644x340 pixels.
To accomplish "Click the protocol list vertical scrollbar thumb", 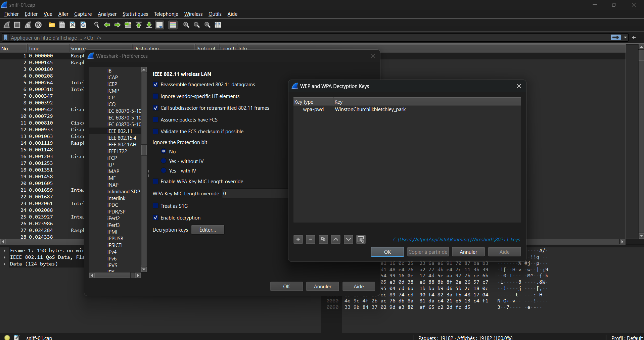I will (x=144, y=150).
